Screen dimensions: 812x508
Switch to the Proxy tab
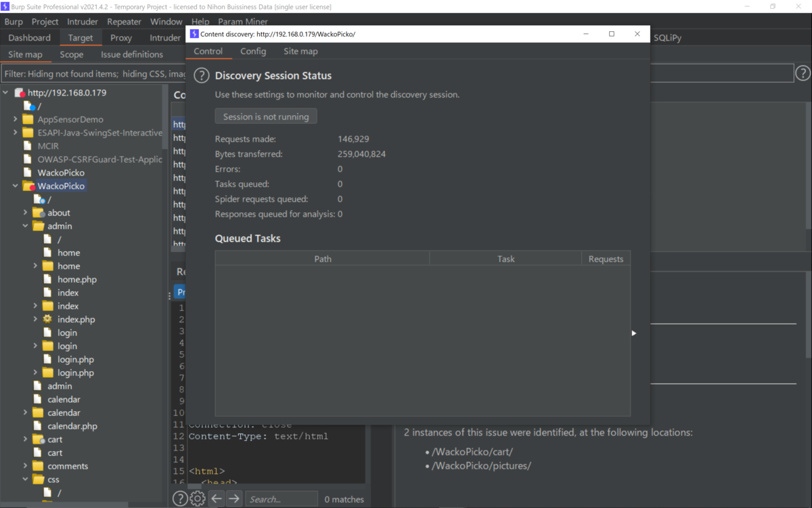pos(121,38)
